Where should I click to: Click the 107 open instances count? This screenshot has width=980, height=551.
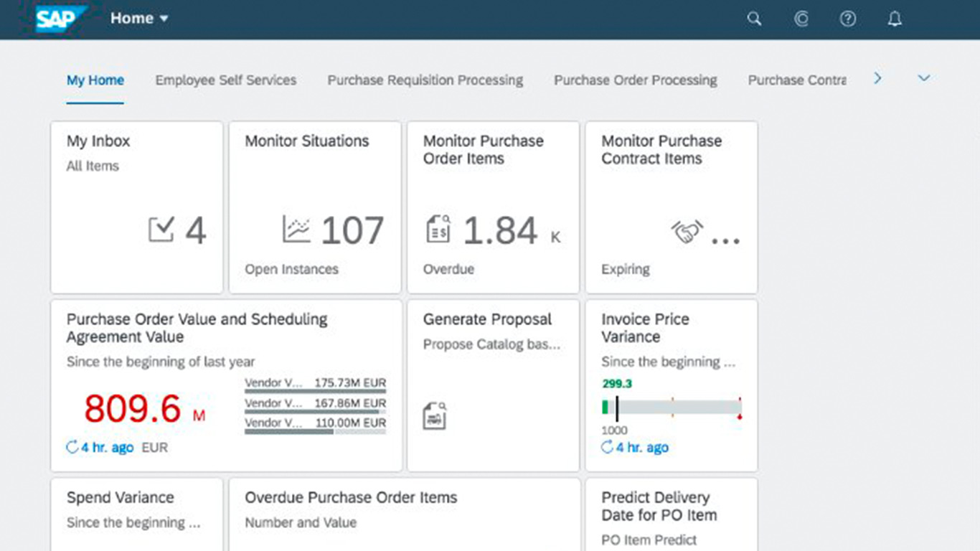coord(352,230)
